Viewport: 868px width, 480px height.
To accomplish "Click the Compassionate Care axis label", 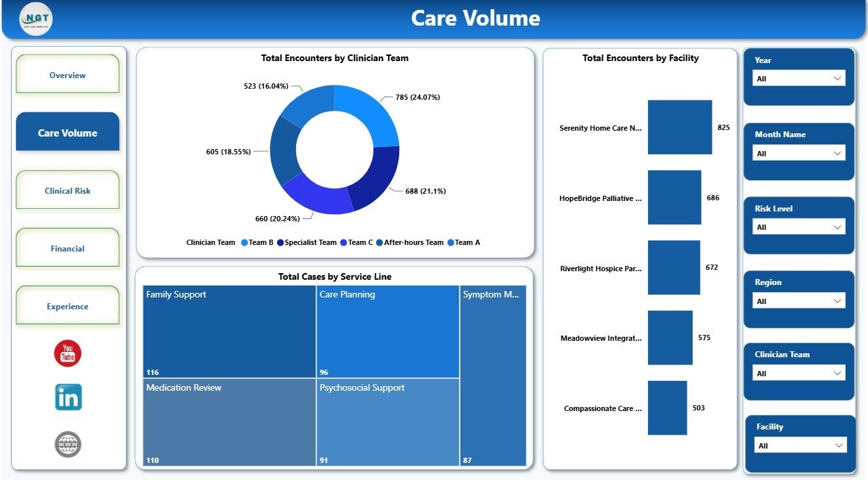I will pos(603,408).
